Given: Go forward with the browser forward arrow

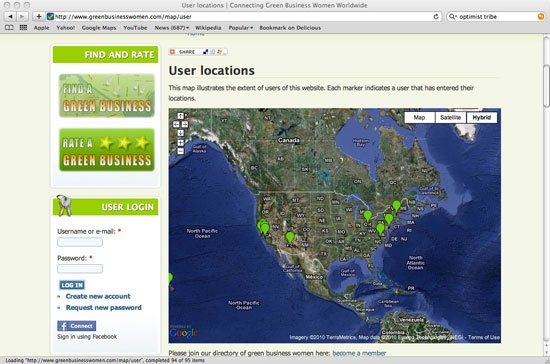Looking at the screenshot, I should [22, 16].
